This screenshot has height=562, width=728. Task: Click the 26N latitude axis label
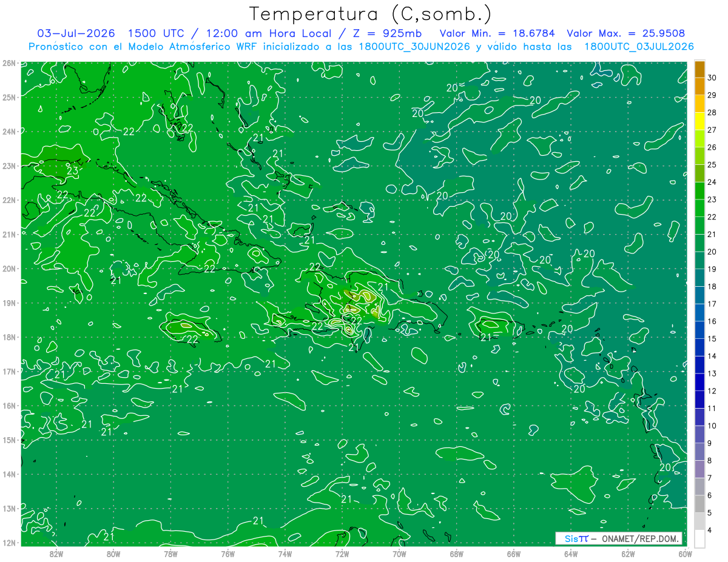pos(8,63)
